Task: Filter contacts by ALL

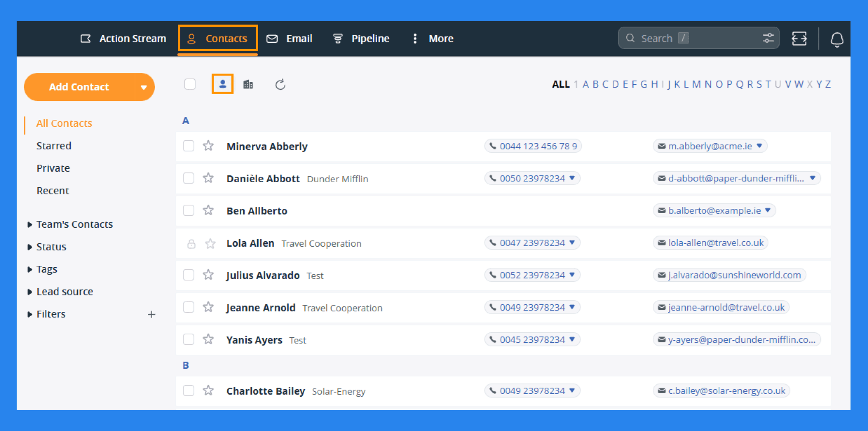Action: pyautogui.click(x=561, y=84)
